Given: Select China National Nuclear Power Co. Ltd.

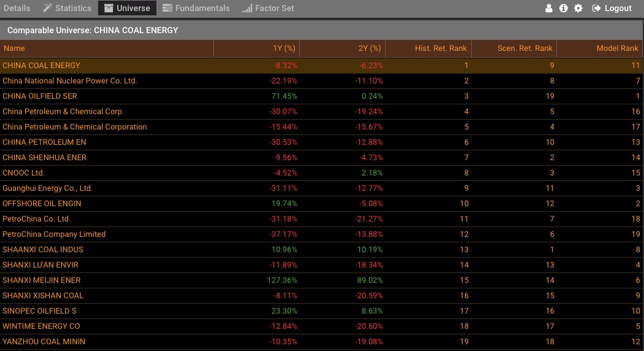Looking at the screenshot, I should (x=322, y=81).
